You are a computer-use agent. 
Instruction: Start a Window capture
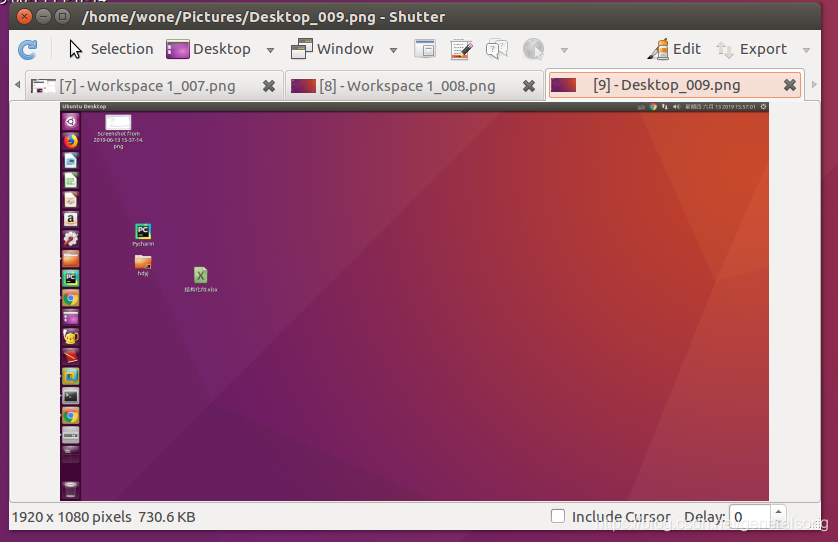point(332,49)
